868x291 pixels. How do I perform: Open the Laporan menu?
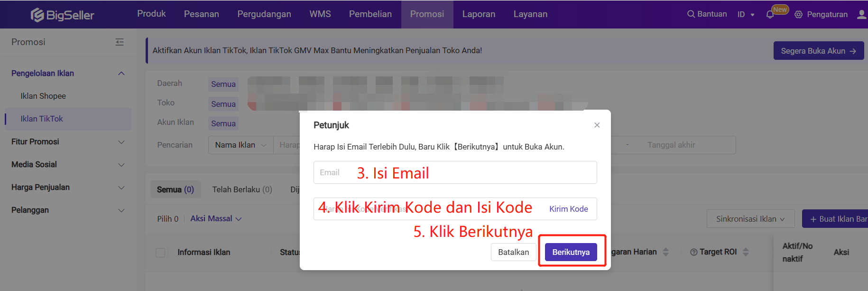pyautogui.click(x=479, y=14)
